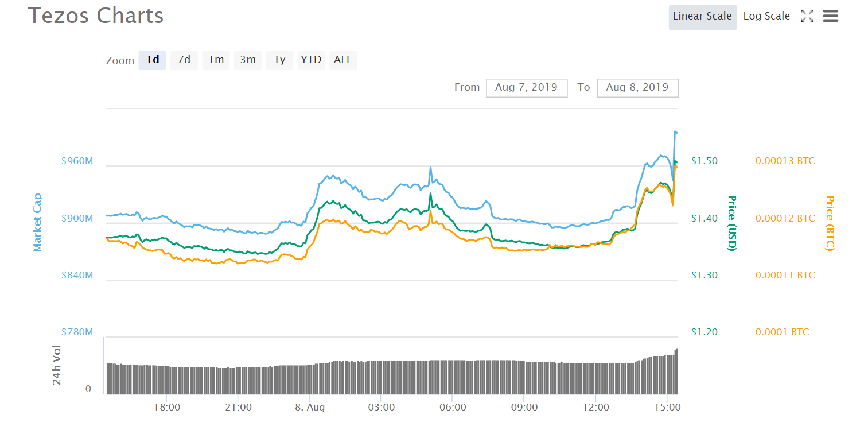Click the $1.40 price label
This screenshot has width=868, height=422.
tap(704, 219)
